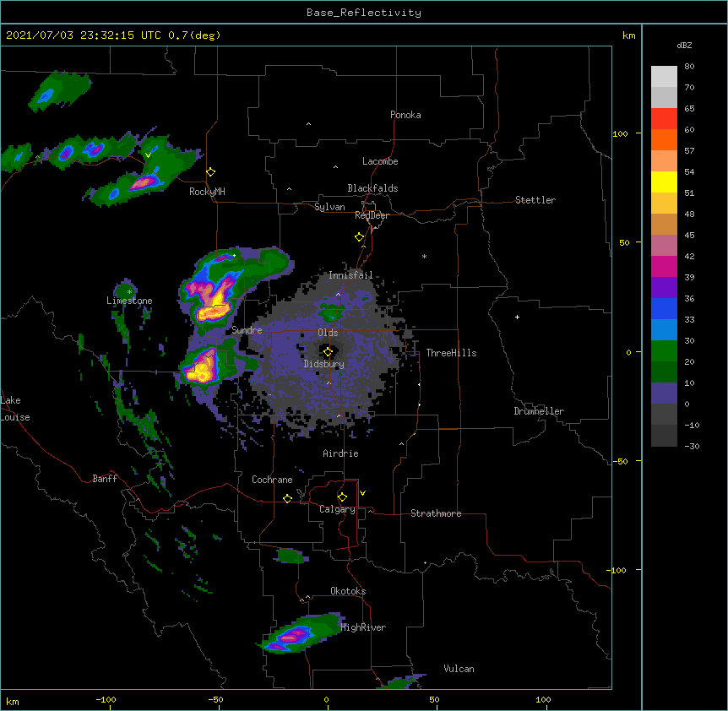
Task: Click the Cochrane city label
Action: pyautogui.click(x=272, y=480)
